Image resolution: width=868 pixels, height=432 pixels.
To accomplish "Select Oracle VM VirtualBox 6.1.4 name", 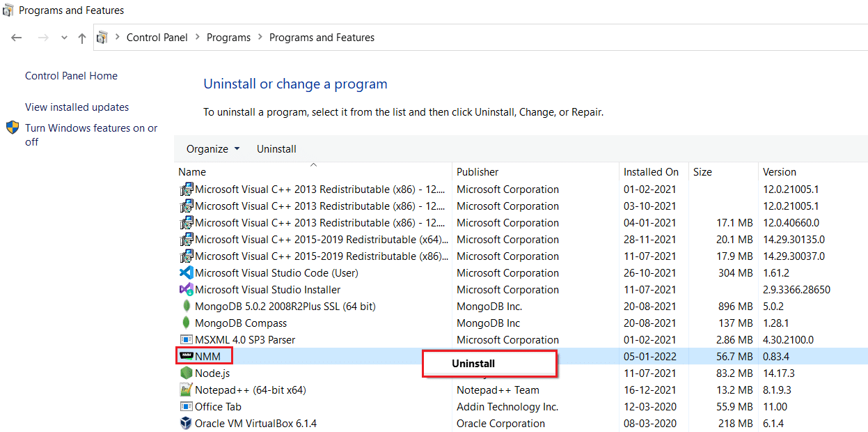I will click(x=255, y=423).
